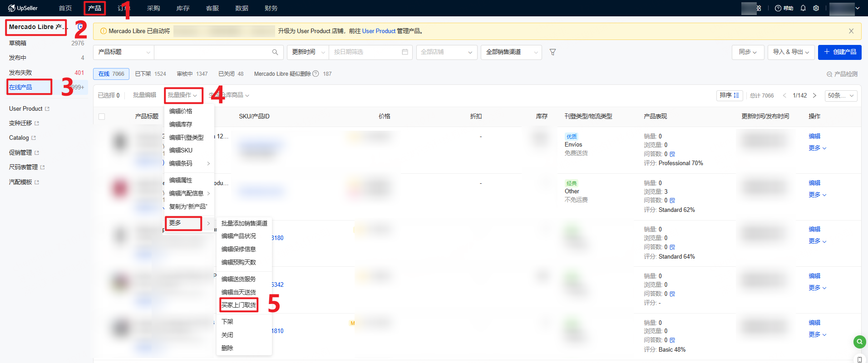Click 编辑 in Basic 48% row

click(814, 323)
